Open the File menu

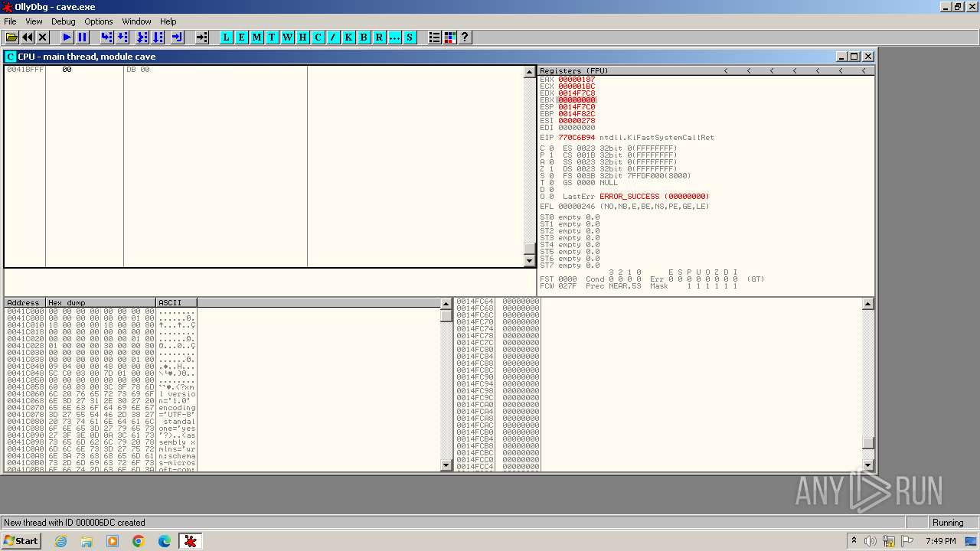pyautogui.click(x=10, y=21)
